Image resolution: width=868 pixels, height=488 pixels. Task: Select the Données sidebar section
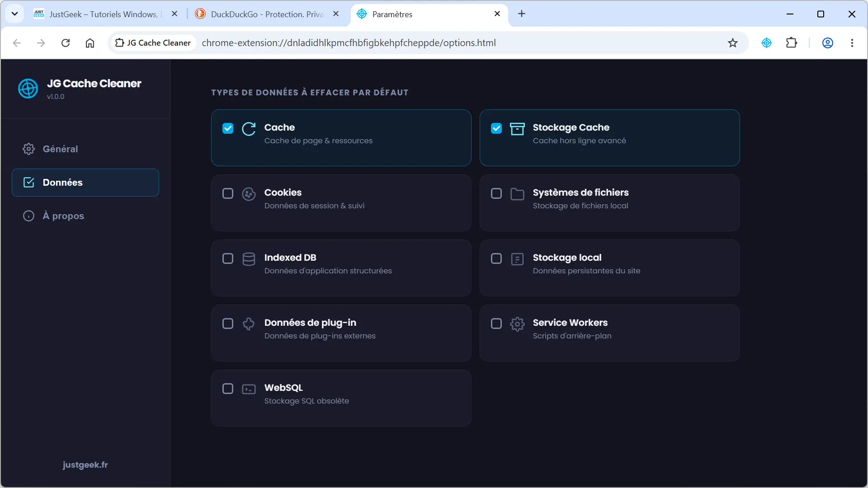point(85,183)
